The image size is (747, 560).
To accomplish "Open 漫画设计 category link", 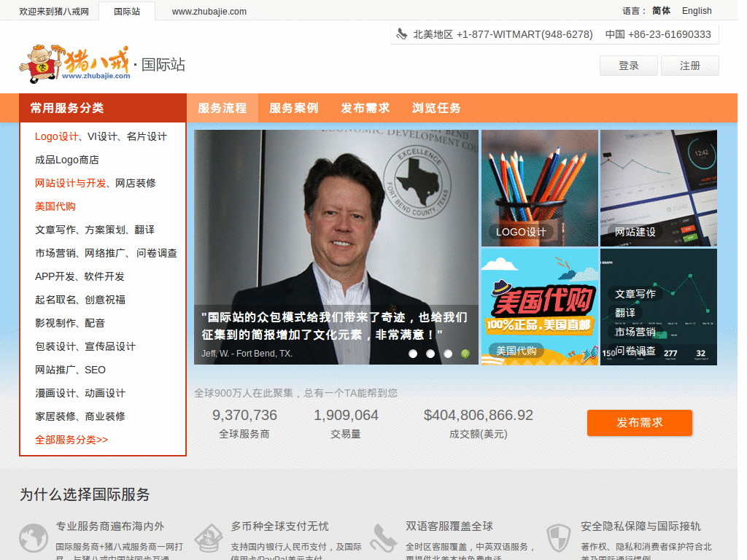I will (55, 393).
